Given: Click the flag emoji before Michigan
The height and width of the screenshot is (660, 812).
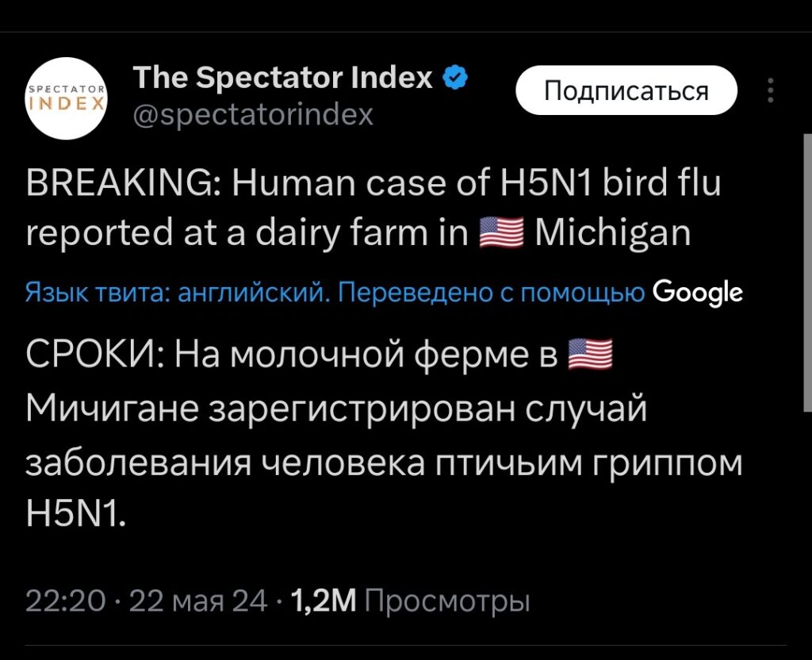Looking at the screenshot, I should 501,233.
